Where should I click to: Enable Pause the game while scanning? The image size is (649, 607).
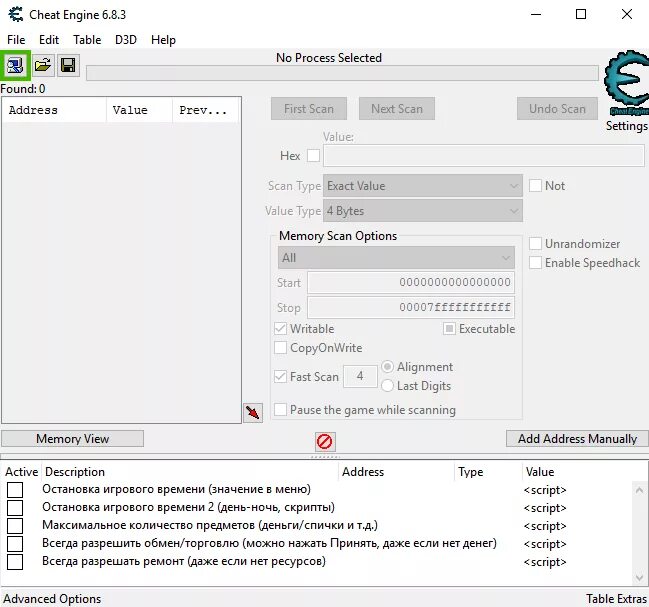tap(280, 410)
